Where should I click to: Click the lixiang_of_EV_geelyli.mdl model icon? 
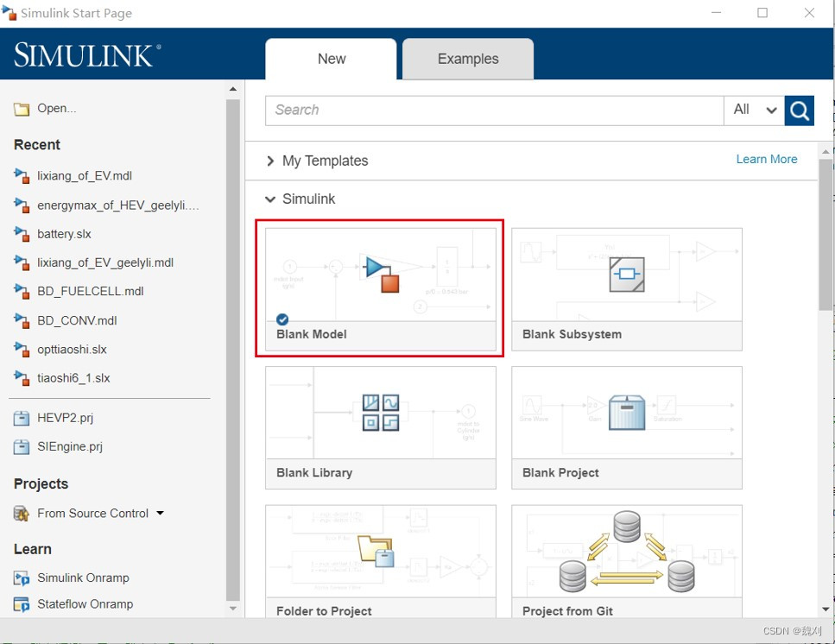point(22,262)
